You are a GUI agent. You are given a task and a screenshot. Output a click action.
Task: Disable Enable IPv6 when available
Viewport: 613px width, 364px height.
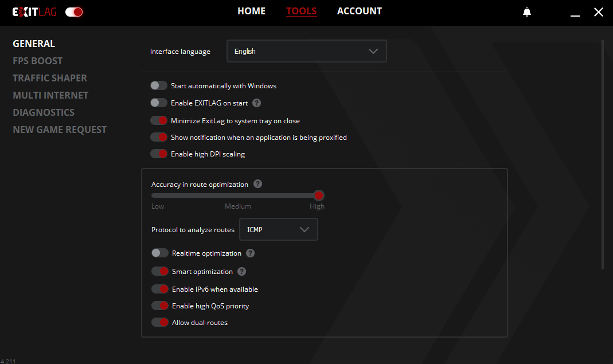pos(160,288)
